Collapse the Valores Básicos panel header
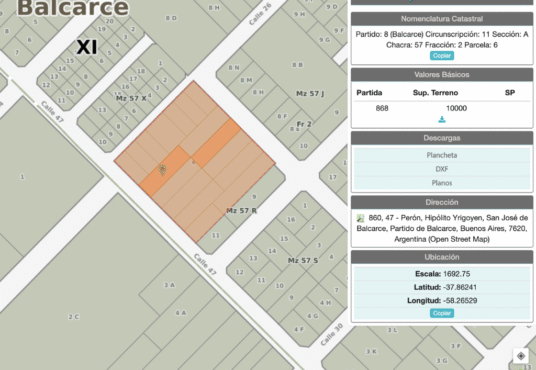 coord(442,75)
